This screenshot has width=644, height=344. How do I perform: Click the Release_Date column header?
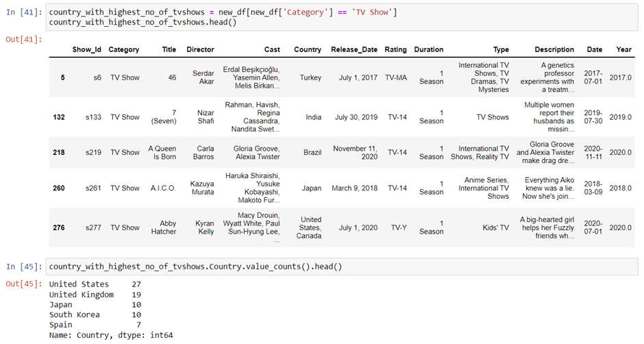click(354, 50)
